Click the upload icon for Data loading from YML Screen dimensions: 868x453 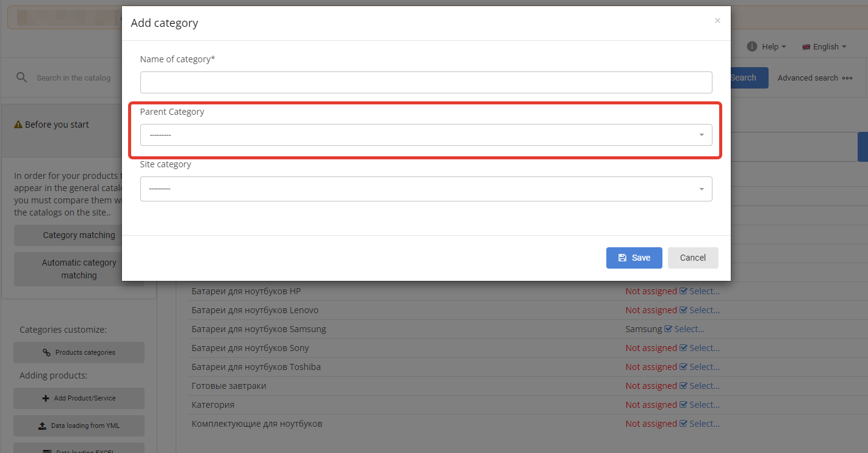pos(42,426)
